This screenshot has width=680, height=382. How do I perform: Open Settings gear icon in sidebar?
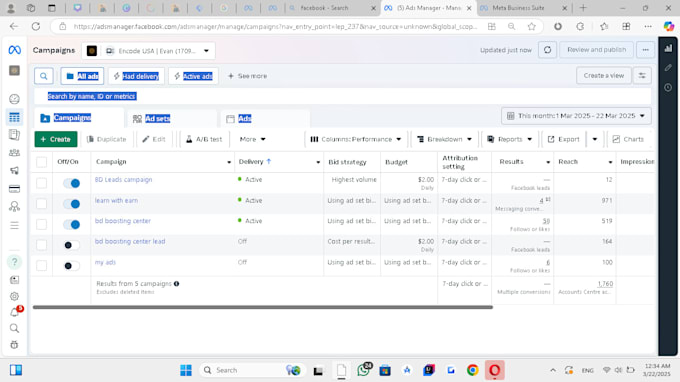pos(14,297)
